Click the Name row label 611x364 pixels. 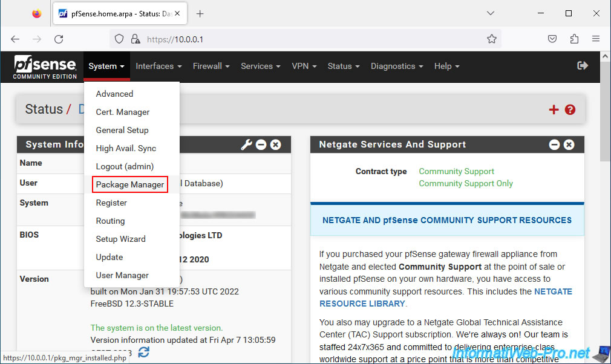coord(31,163)
